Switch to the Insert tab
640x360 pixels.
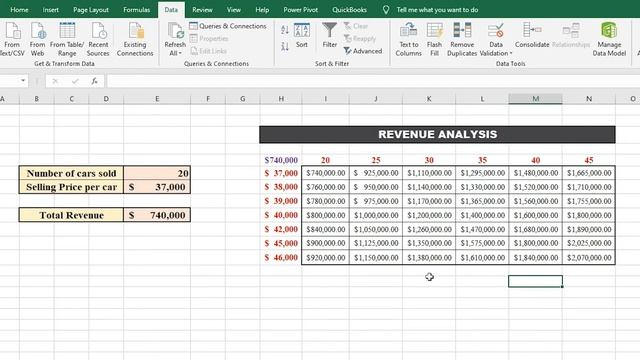pyautogui.click(x=51, y=10)
